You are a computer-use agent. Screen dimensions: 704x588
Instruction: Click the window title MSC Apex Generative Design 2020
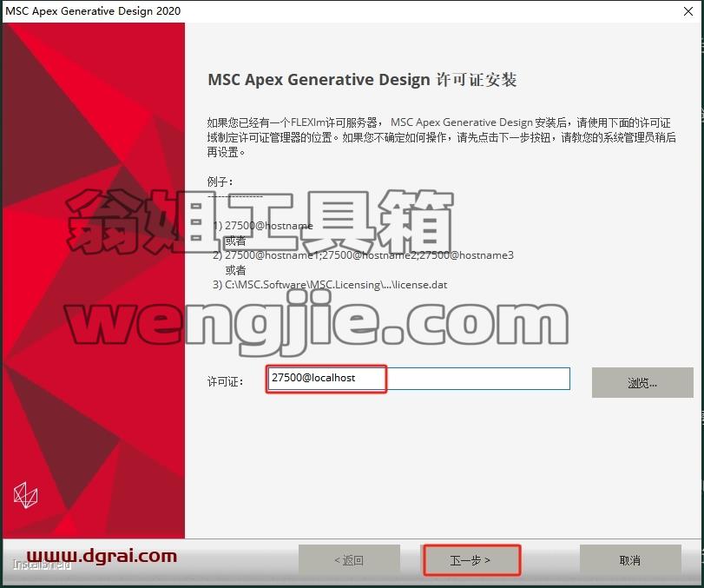click(x=93, y=10)
